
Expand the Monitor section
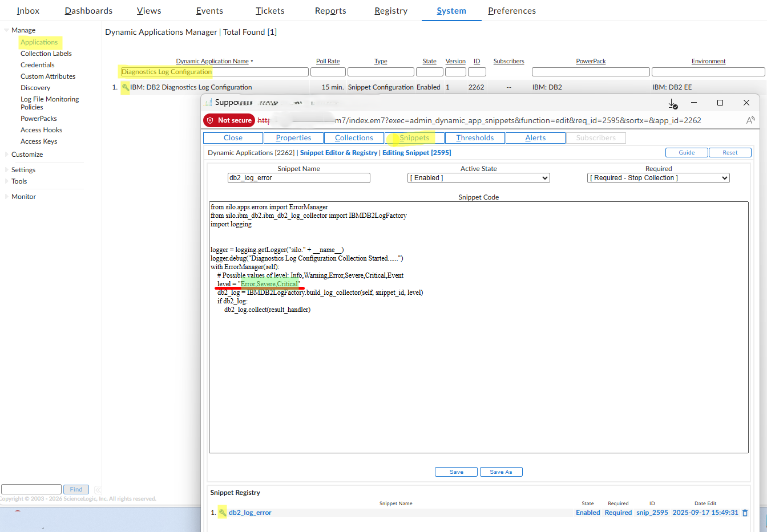[x=6, y=197]
